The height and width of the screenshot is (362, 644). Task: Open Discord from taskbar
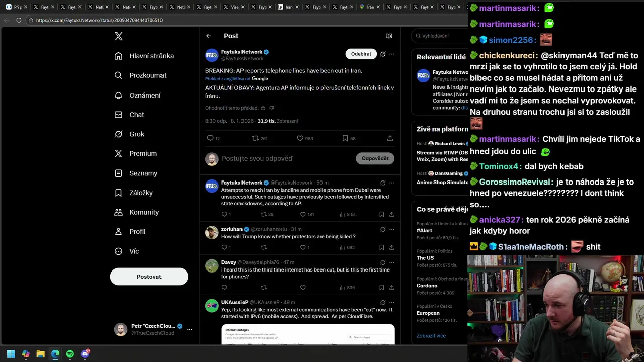(x=85, y=354)
